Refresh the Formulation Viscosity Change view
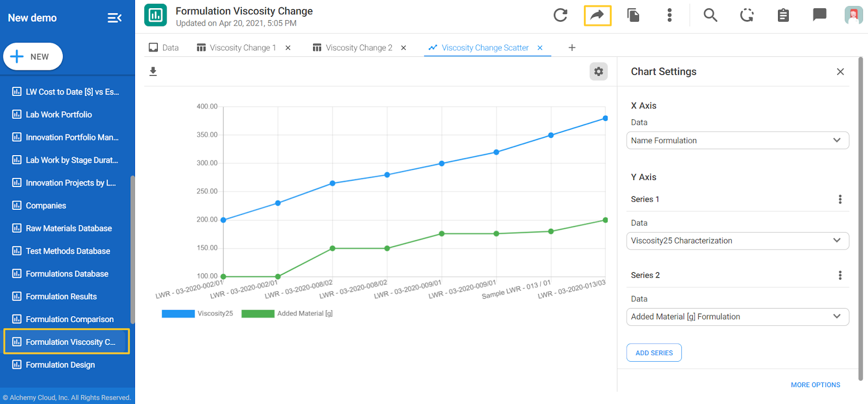This screenshot has height=404, width=868. coord(560,15)
